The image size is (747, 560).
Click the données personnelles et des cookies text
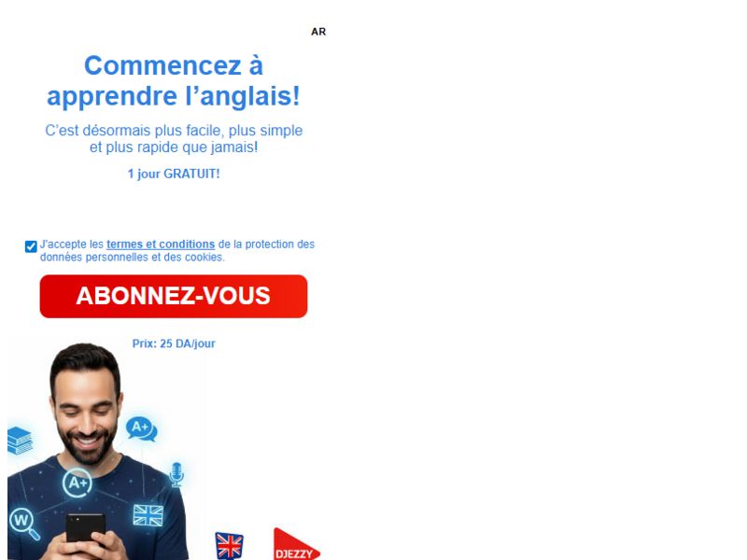132,258
